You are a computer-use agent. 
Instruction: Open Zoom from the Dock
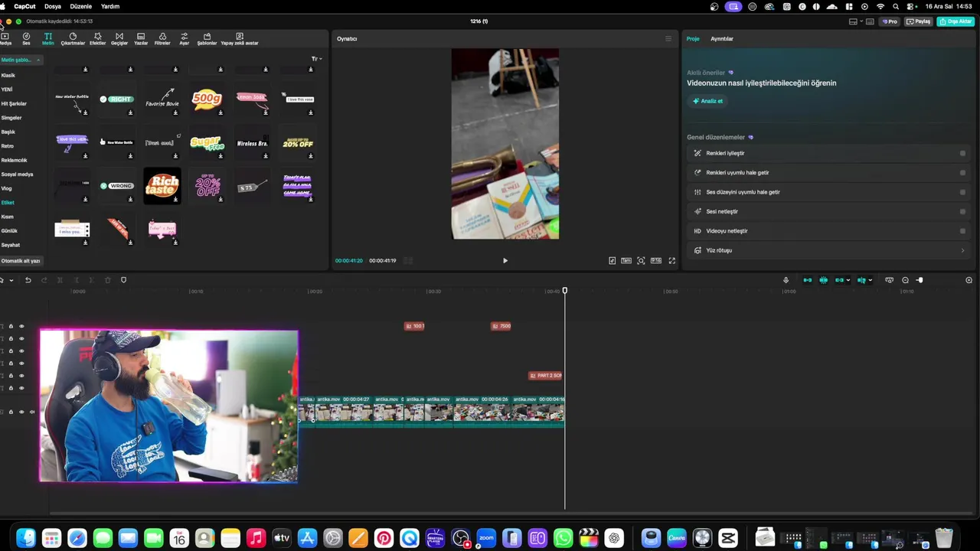[x=485, y=538]
